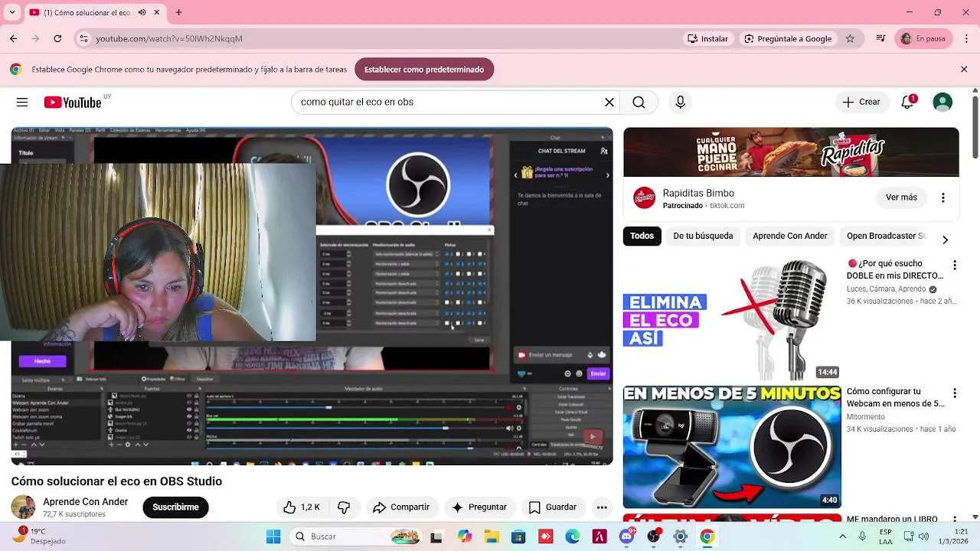Open Rapiditas Bimbo ad banner
This screenshot has height=551, width=980.
pyautogui.click(x=791, y=152)
